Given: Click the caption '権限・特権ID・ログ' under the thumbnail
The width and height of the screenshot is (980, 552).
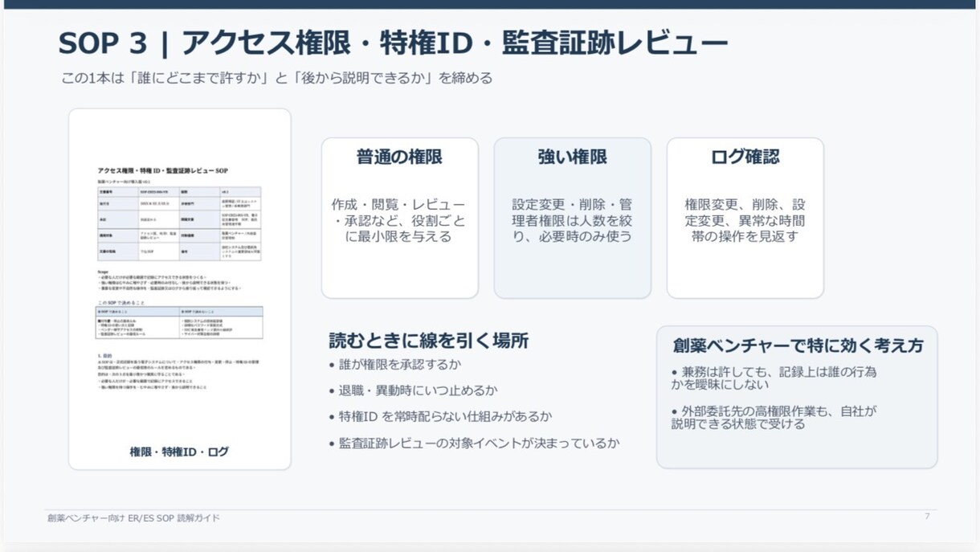Looking at the screenshot, I should (x=179, y=452).
